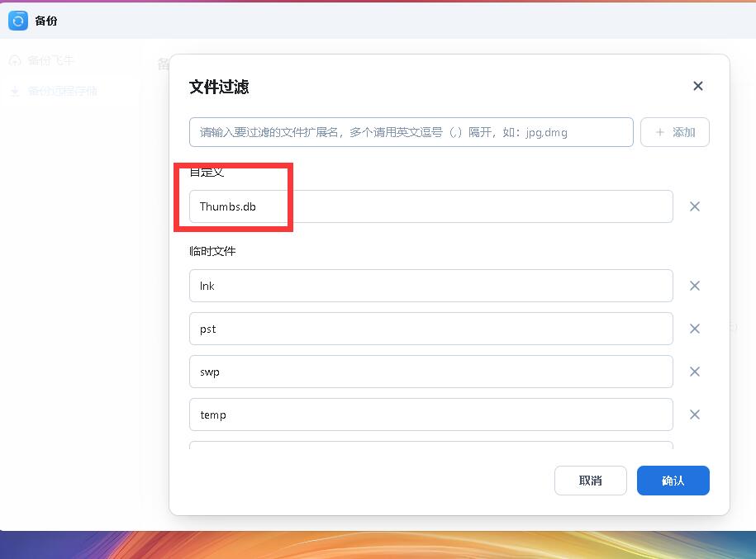
Task: Edit the pst filter text field
Action: click(x=430, y=329)
